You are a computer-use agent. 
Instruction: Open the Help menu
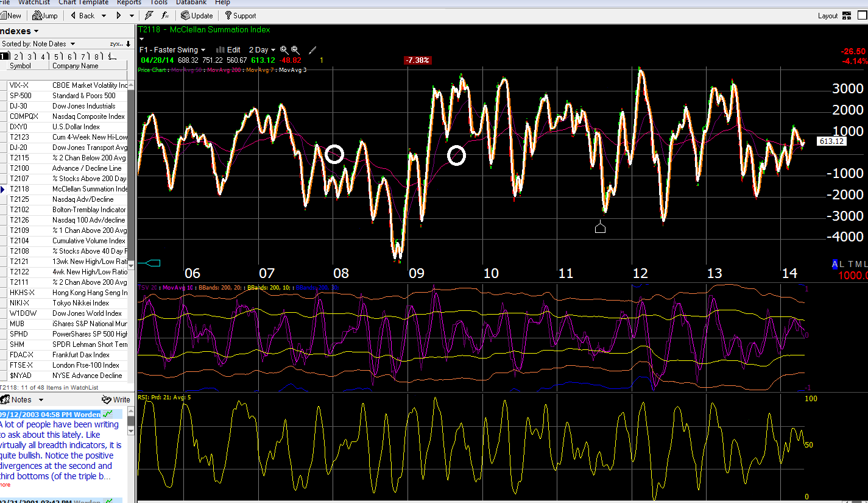222,2
